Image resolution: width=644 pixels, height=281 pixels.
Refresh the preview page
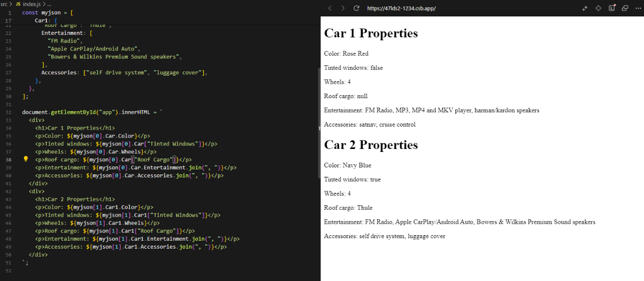tap(356, 8)
